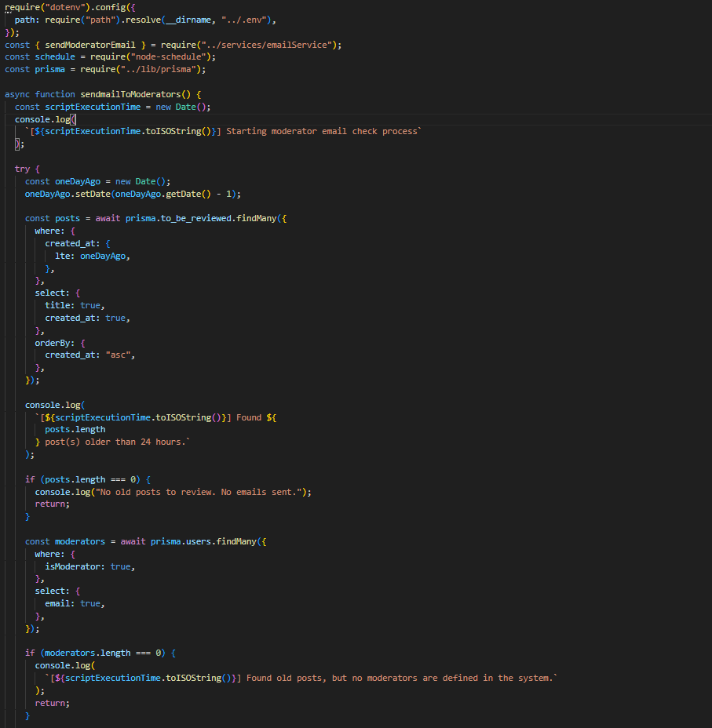Click the "../services/emailService" module path
712x728 pixels.
pos(270,45)
